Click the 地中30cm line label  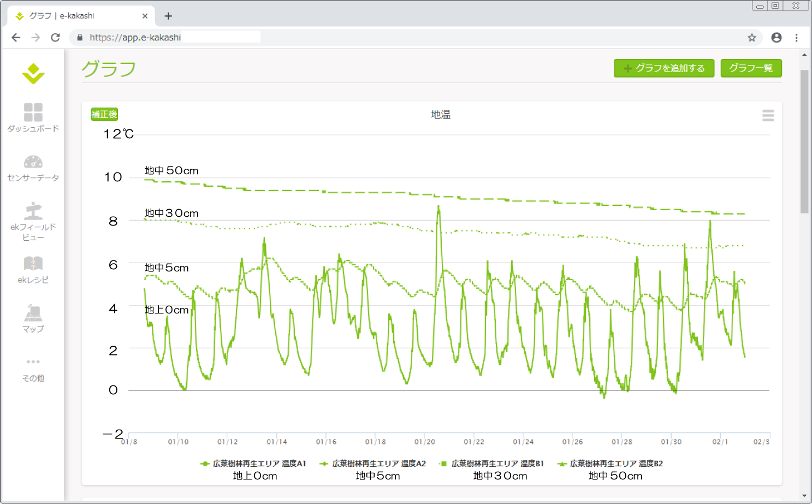[x=171, y=213]
